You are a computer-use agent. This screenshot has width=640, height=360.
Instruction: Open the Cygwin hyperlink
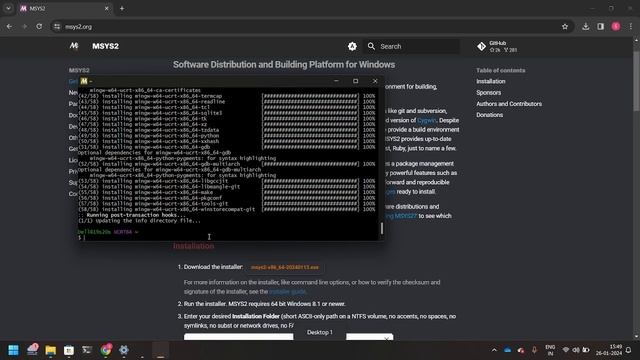[427, 120]
